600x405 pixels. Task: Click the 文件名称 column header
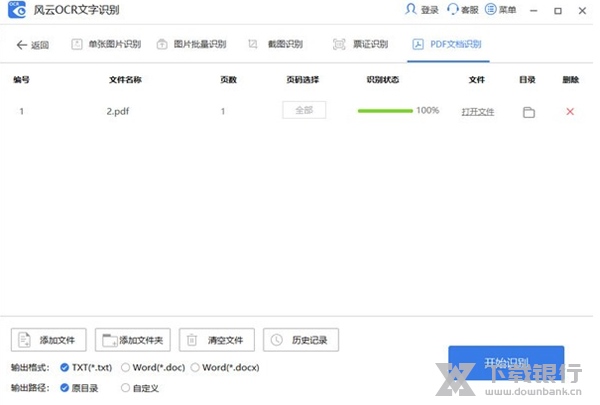[x=126, y=80]
